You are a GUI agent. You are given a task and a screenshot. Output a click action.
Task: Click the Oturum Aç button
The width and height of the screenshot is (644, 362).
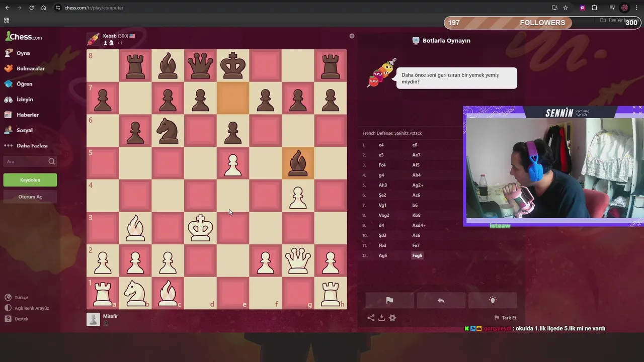tap(30, 197)
